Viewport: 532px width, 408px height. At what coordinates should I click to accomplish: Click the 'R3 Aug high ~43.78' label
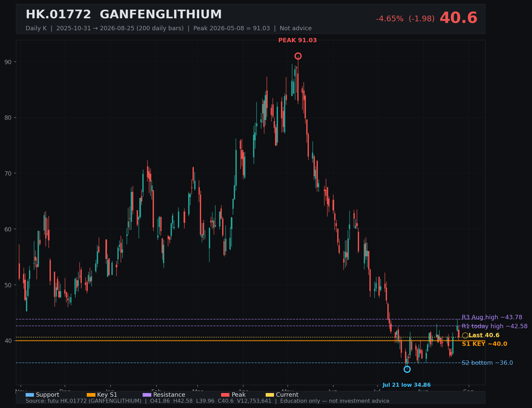(x=492, y=317)
